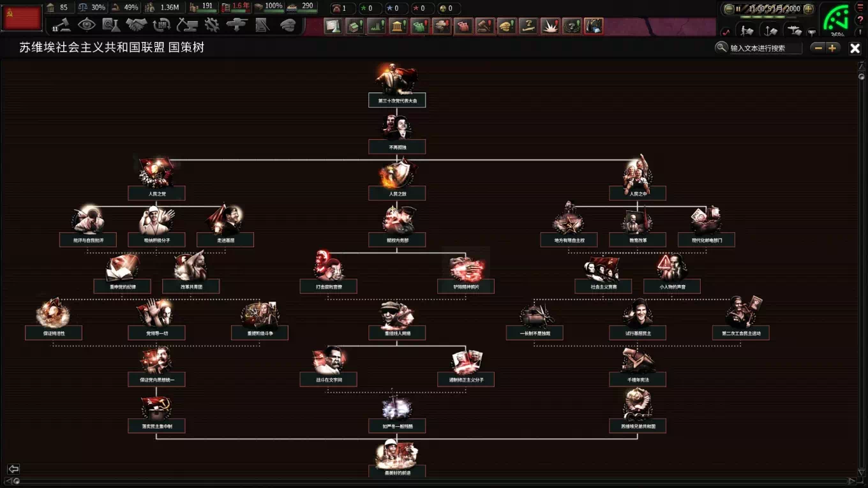This screenshot has height=488, width=868.
Task: Click the stability value 30%
Action: [98, 7]
